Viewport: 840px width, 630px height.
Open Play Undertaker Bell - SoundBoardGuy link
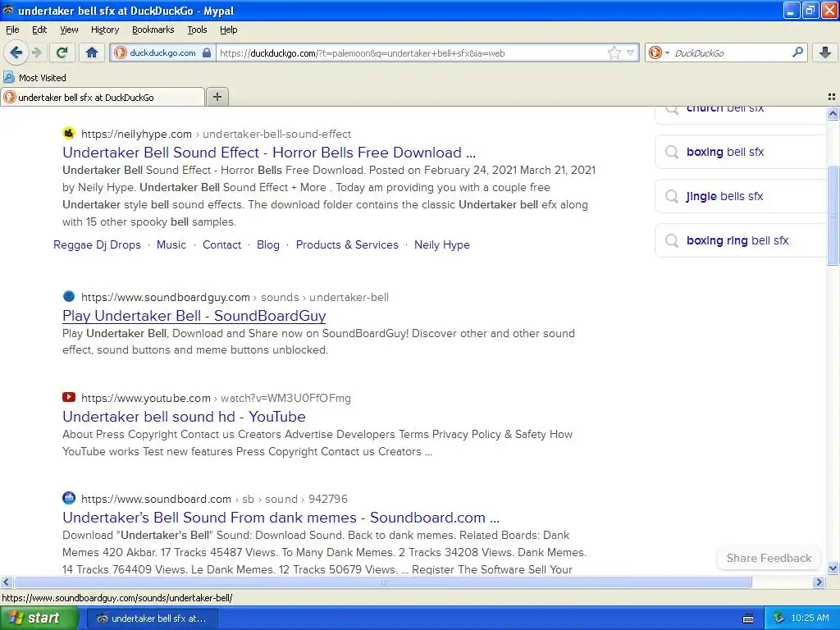point(194,316)
